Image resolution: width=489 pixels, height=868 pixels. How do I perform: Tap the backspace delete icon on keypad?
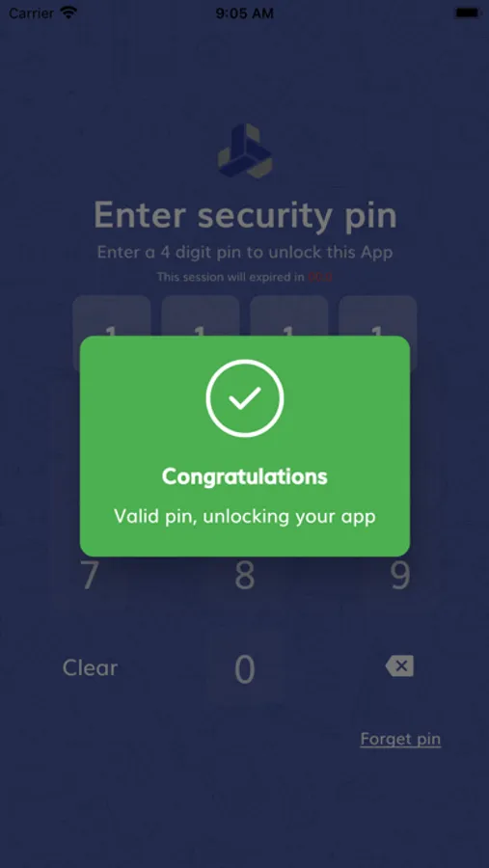point(400,665)
